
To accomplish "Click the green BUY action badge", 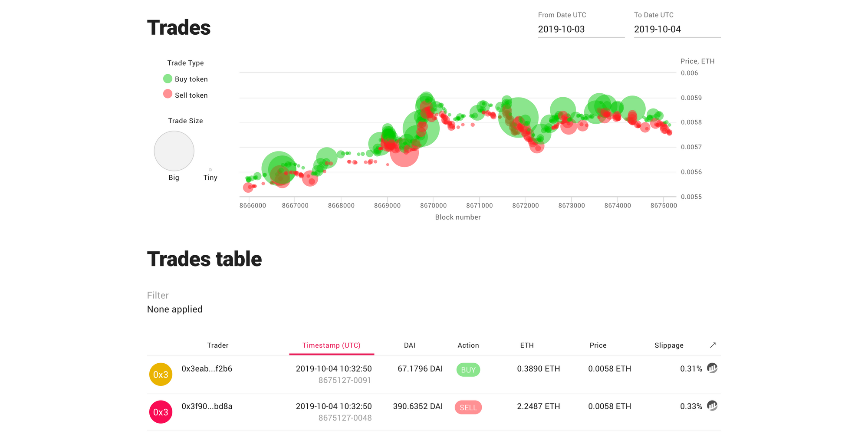I will point(468,370).
